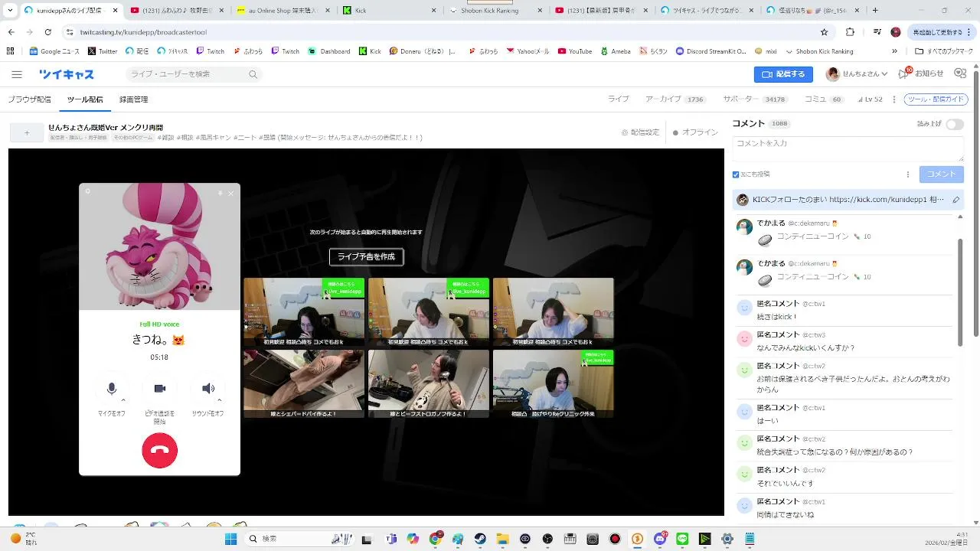Open File Explorer from the taskbar
Image resolution: width=980 pixels, height=551 pixels.
(x=502, y=539)
